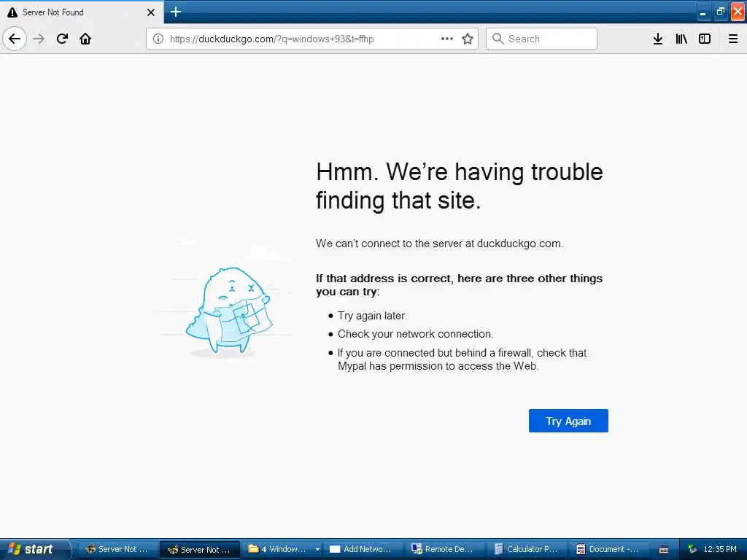Click the network connection tray icon
The image size is (747, 560).
693,549
